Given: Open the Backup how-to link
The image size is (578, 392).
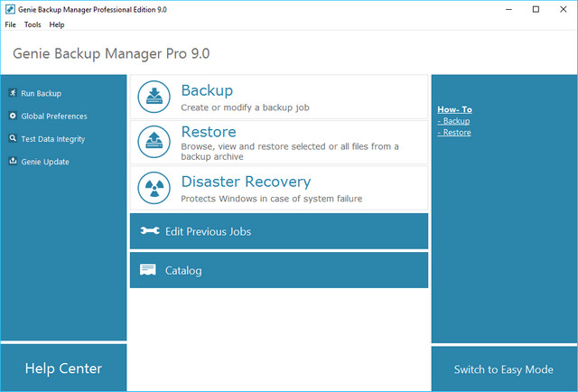Looking at the screenshot, I should (455, 121).
